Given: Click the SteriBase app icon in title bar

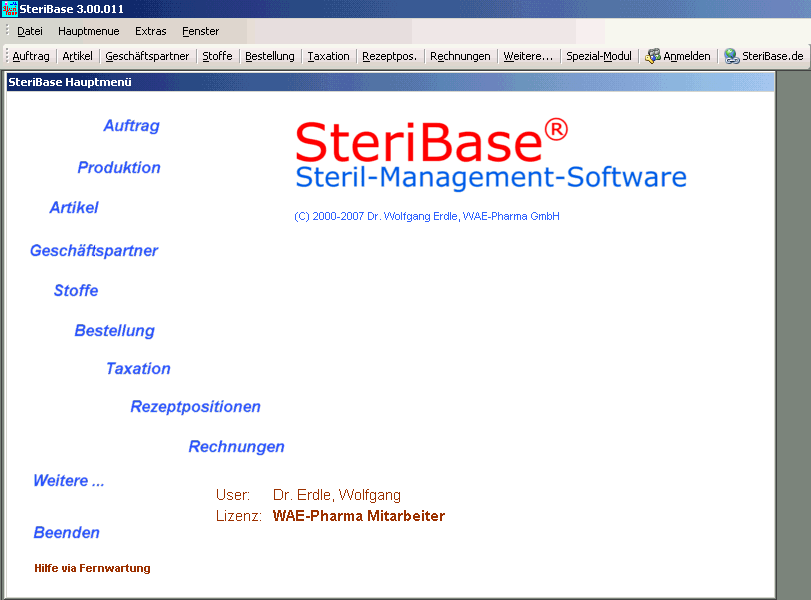Looking at the screenshot, I should point(9,9).
